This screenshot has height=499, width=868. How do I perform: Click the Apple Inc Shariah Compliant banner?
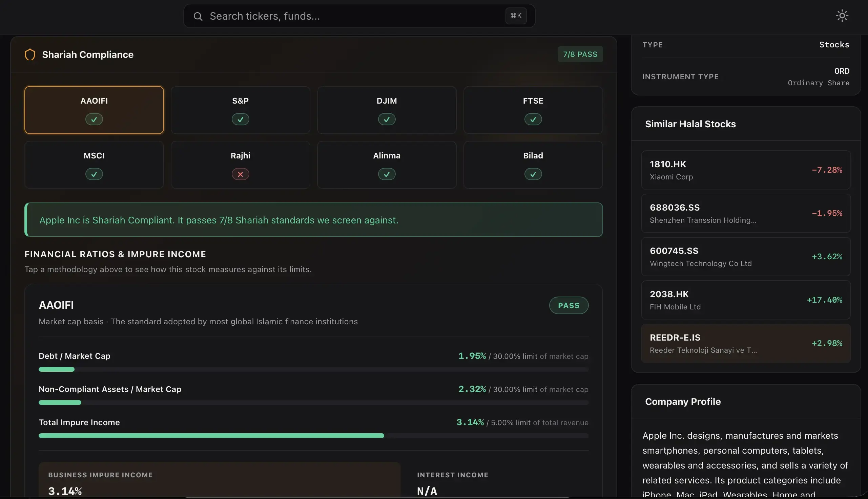click(313, 220)
